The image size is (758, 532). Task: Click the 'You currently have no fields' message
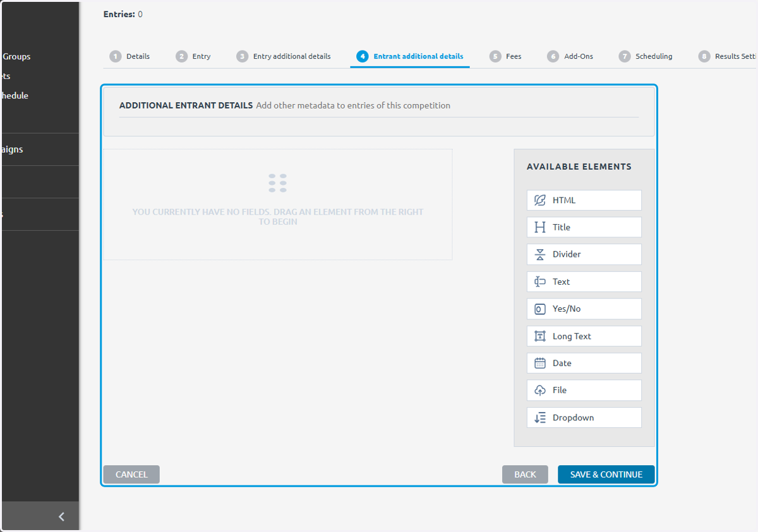278,216
